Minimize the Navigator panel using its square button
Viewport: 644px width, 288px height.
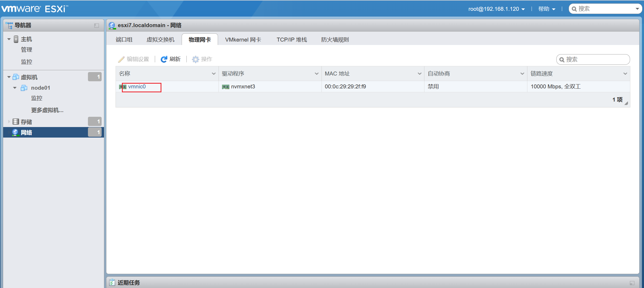(x=97, y=26)
